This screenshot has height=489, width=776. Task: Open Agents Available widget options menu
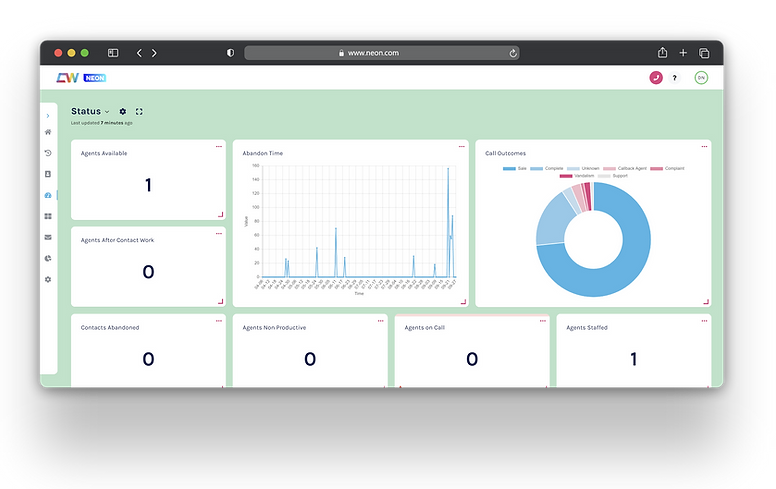tap(219, 147)
